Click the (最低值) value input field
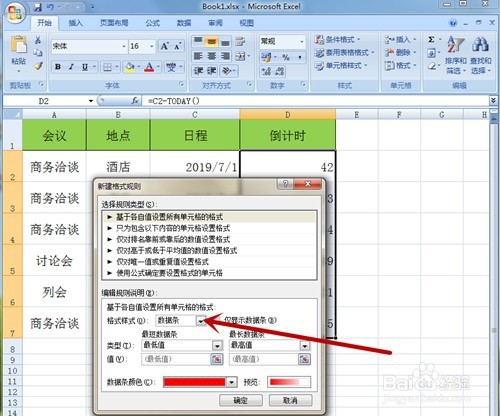500x416 pixels. coord(176,359)
